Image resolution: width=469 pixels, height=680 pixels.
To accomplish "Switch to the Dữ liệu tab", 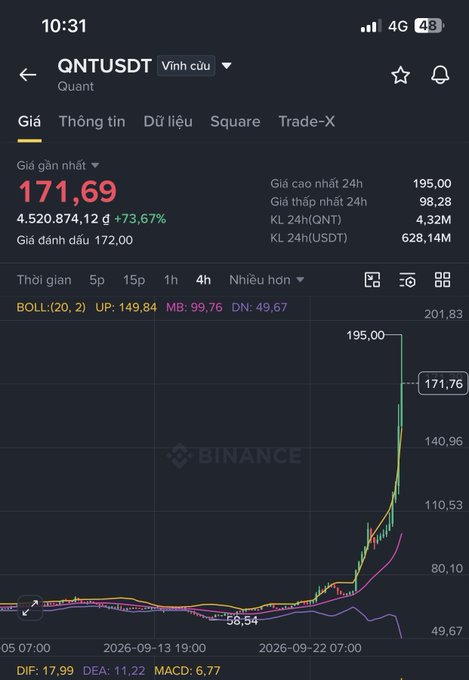I will click(168, 121).
